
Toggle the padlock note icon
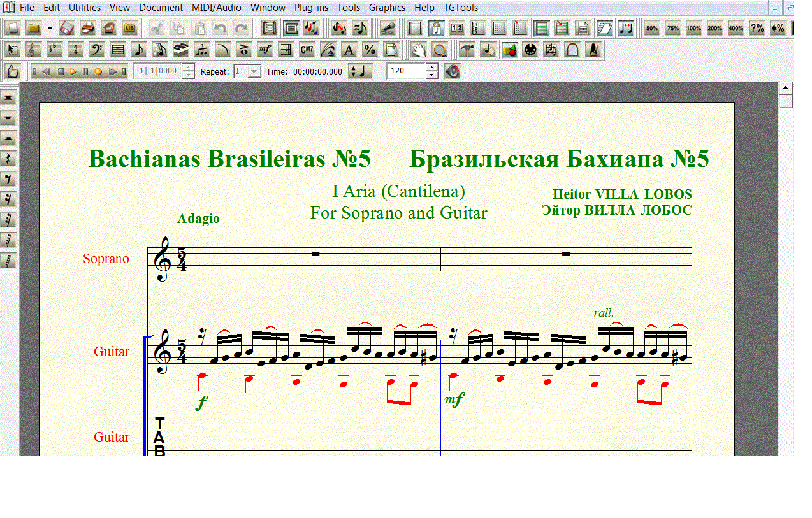(x=436, y=28)
